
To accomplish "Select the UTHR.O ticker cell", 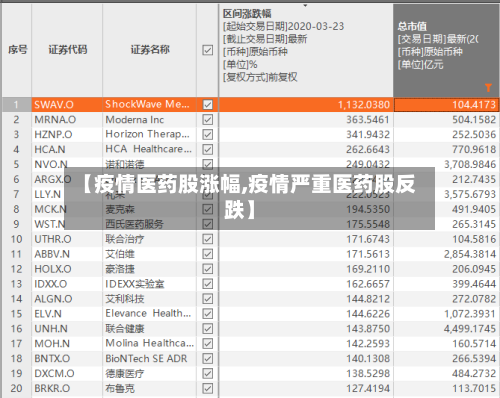I will pyautogui.click(x=67, y=239).
